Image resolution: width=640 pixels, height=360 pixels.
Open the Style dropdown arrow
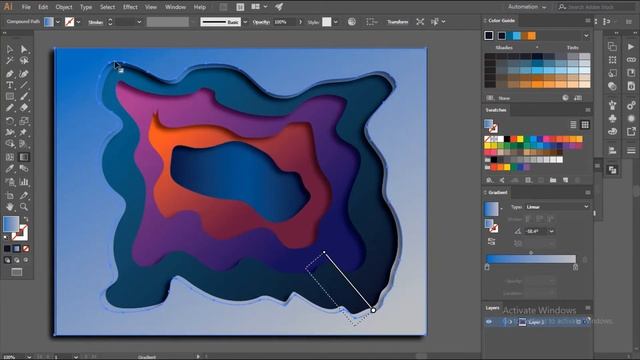tap(336, 22)
